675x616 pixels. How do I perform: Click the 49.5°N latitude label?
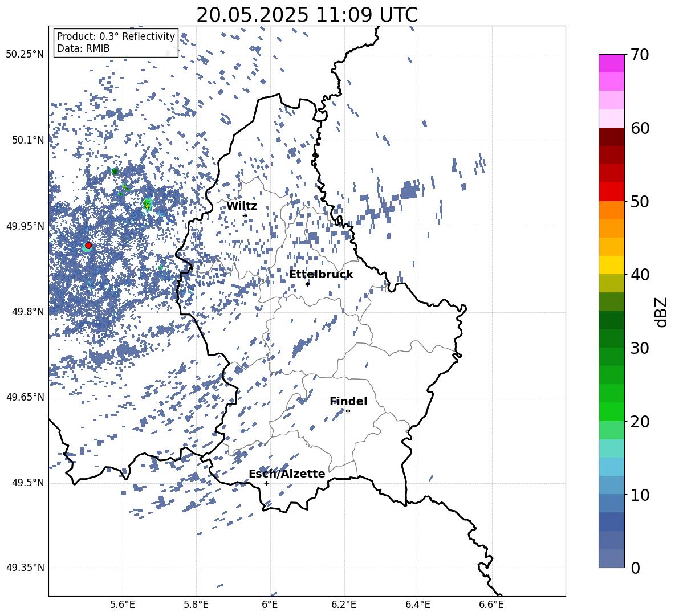28,483
